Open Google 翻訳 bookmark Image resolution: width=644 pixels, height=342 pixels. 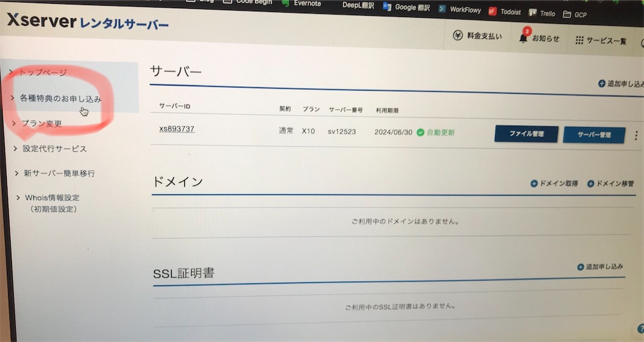click(x=406, y=7)
